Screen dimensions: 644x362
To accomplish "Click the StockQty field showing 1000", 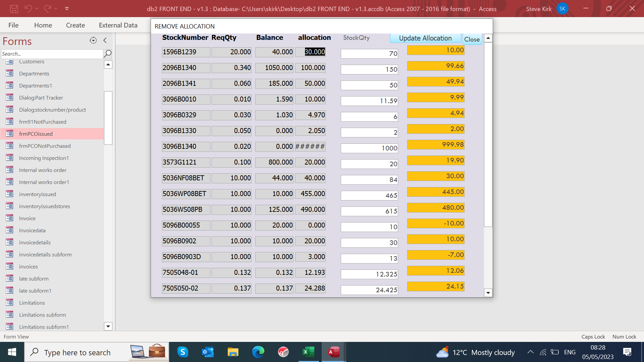I will [369, 148].
